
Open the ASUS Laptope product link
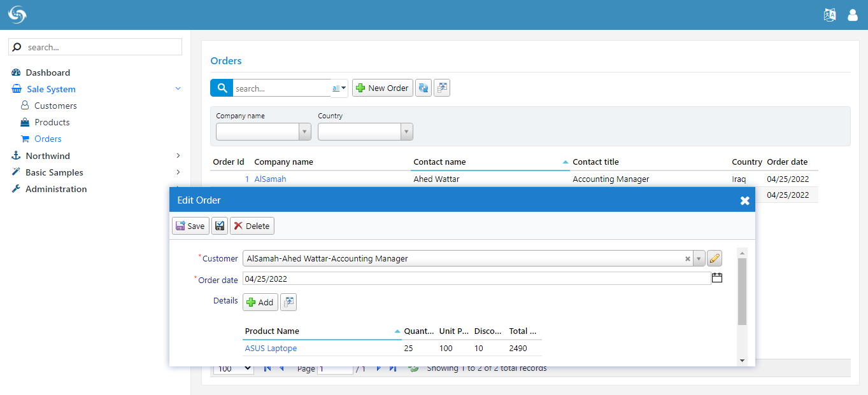(x=271, y=348)
